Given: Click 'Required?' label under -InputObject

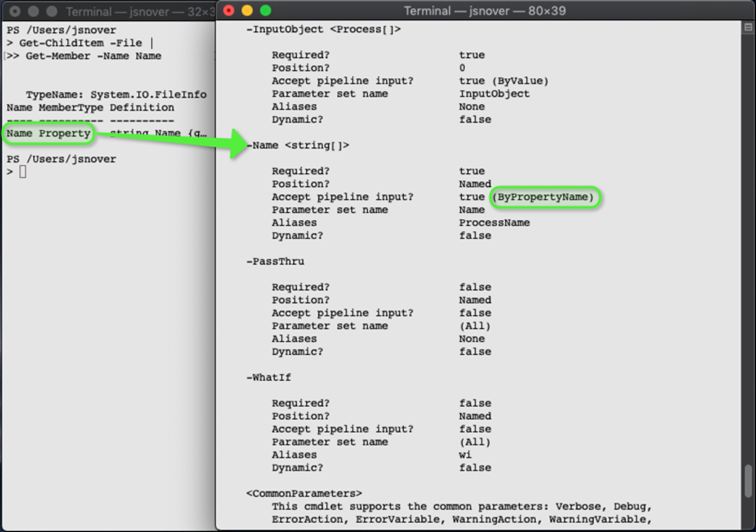Looking at the screenshot, I should 300,55.
